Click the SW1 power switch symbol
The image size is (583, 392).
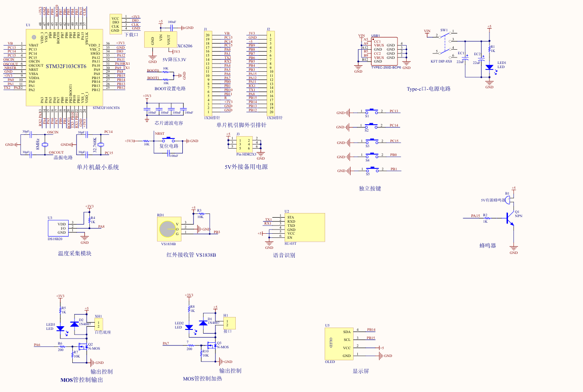click(445, 44)
